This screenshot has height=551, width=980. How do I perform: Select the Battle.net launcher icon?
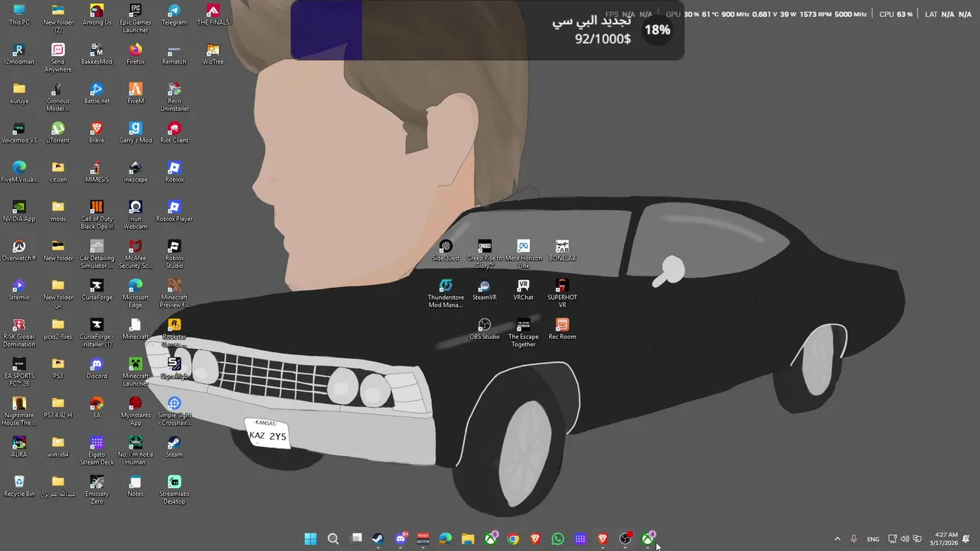[96, 93]
